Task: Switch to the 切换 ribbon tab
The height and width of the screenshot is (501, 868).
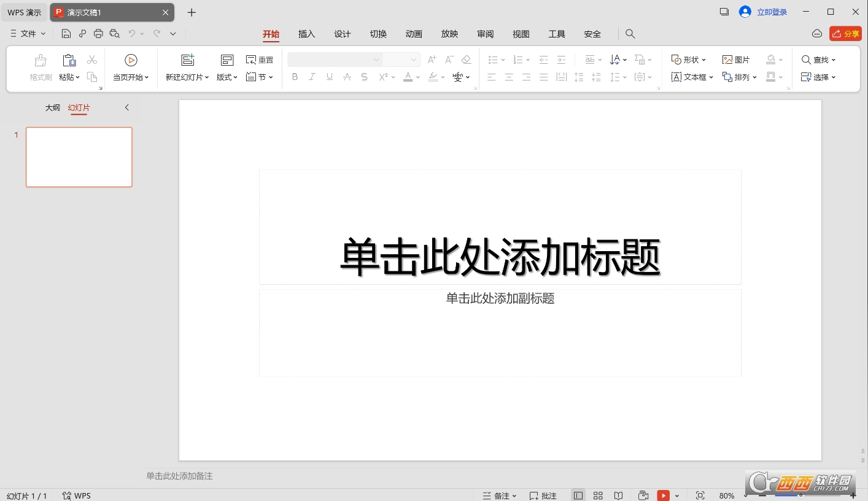Action: [x=378, y=34]
